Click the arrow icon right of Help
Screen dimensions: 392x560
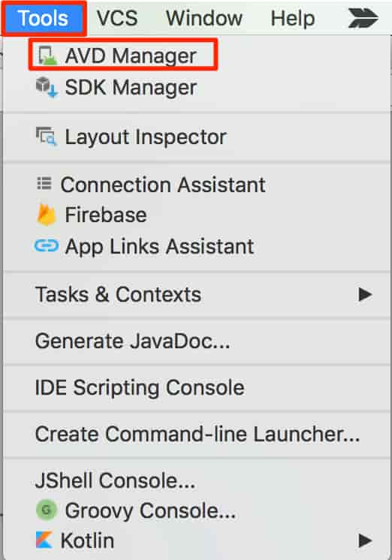point(363,18)
